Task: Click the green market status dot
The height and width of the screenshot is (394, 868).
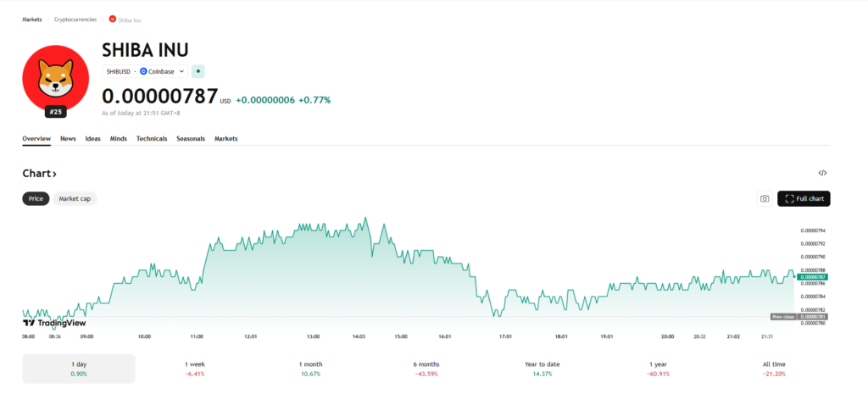Action: pos(198,71)
